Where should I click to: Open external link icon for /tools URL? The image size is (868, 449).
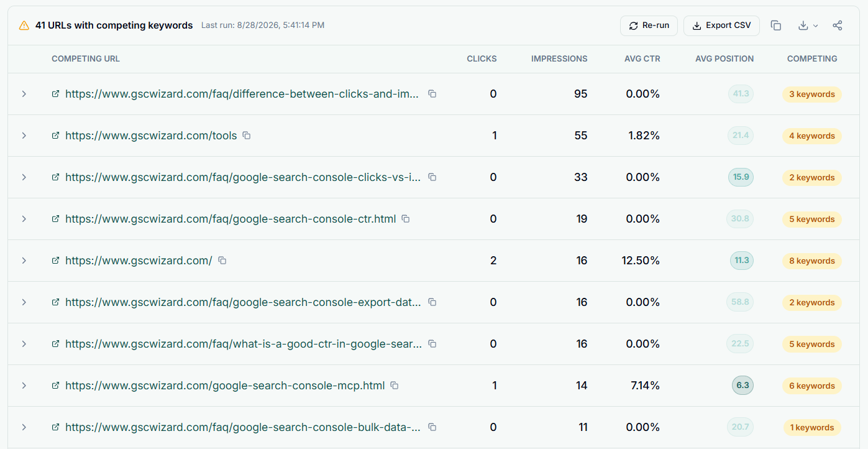coord(55,136)
